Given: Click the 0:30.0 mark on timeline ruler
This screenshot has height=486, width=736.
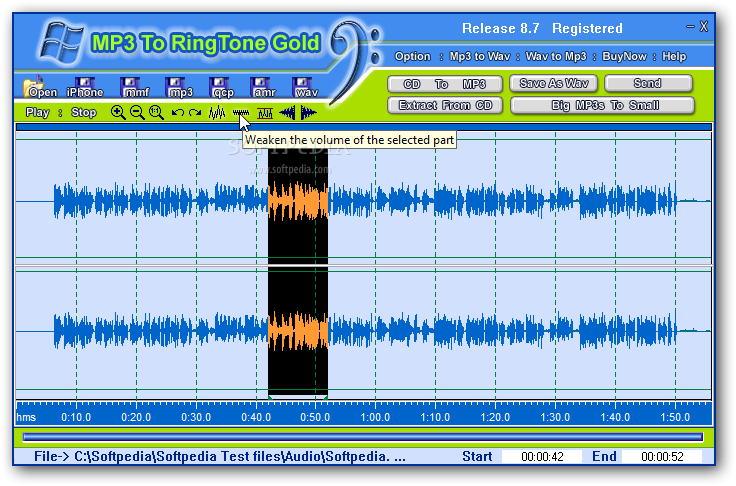Looking at the screenshot, I should 196,417.
